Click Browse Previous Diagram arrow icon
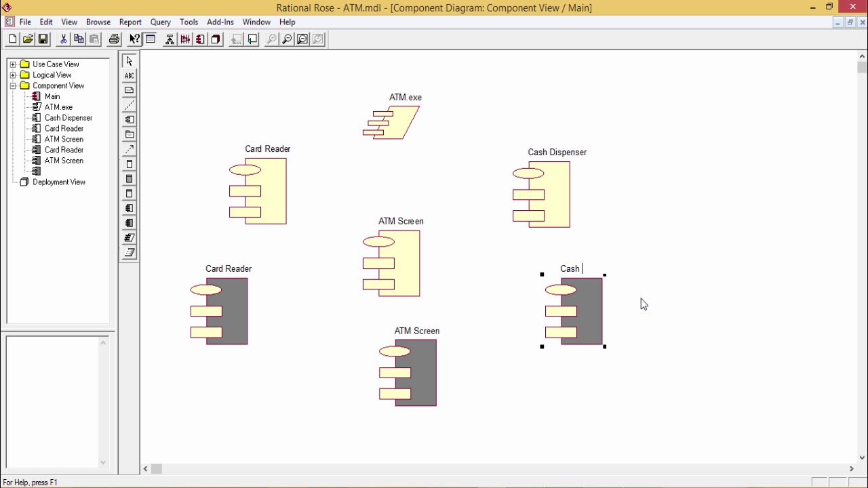Image resolution: width=868 pixels, height=488 pixels. coord(252,39)
